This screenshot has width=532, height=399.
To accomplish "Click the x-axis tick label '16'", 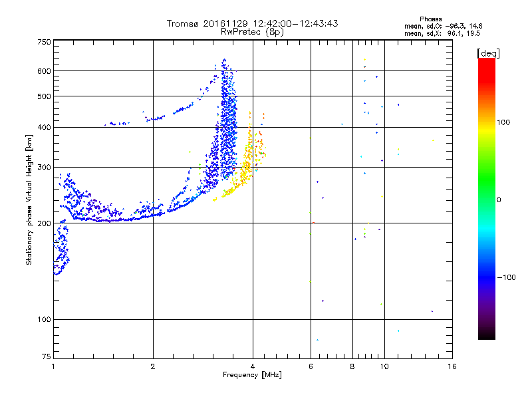I will tap(452, 366).
